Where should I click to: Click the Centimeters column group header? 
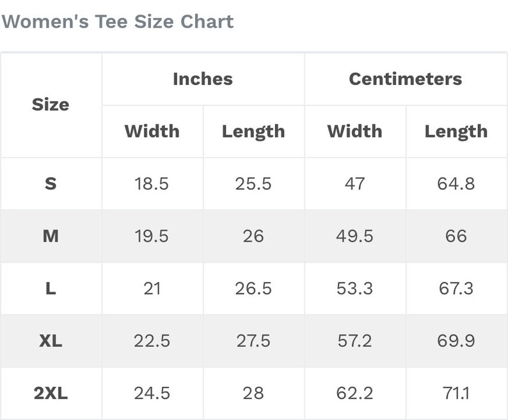click(405, 79)
